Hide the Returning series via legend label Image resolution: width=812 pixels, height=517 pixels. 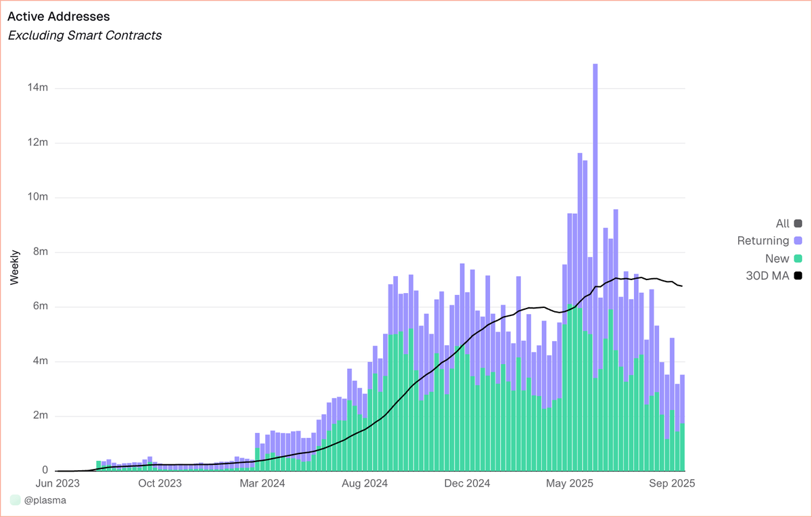(763, 241)
